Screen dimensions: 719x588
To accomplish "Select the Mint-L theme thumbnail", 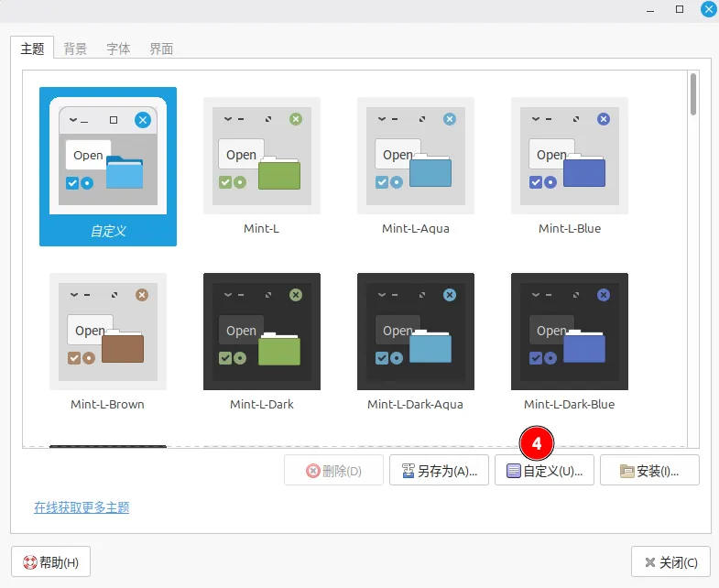I will (x=262, y=156).
